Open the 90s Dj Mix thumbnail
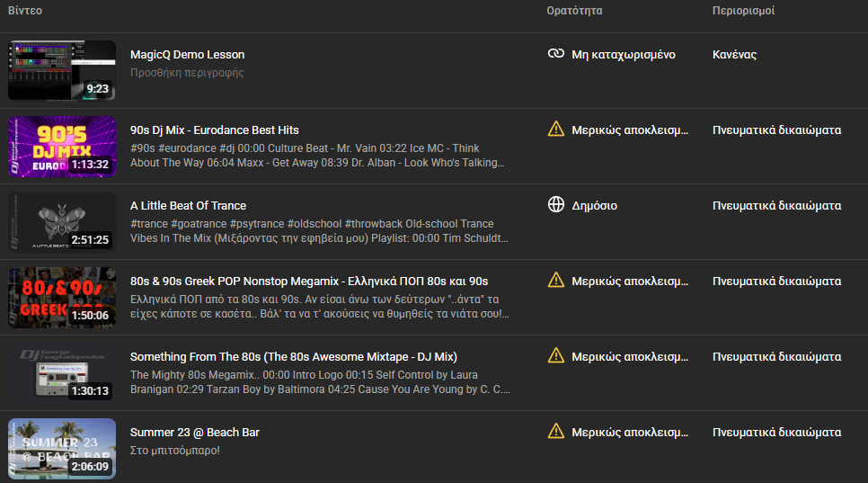Viewport: 868px width, 483px height. [x=62, y=146]
